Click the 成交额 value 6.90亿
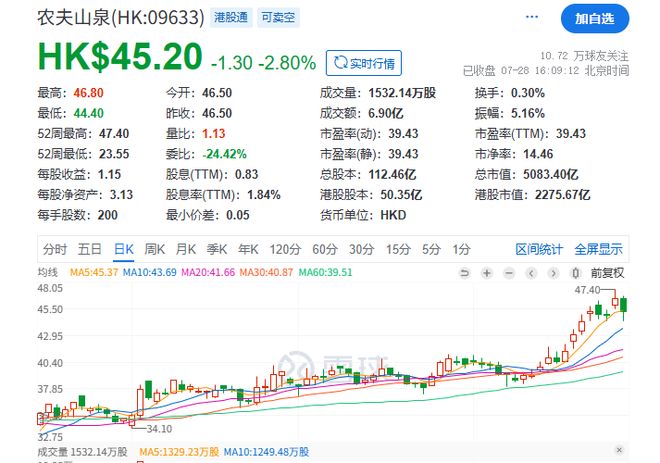 [x=386, y=113]
